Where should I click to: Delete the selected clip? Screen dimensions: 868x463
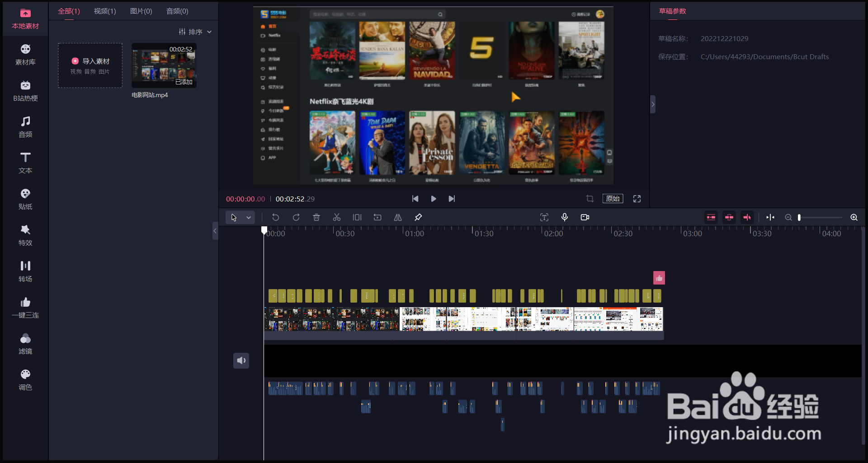tap(316, 218)
